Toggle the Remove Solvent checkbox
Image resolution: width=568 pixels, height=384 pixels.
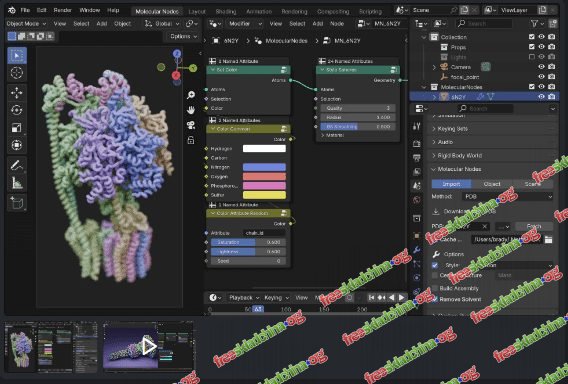coord(435,299)
